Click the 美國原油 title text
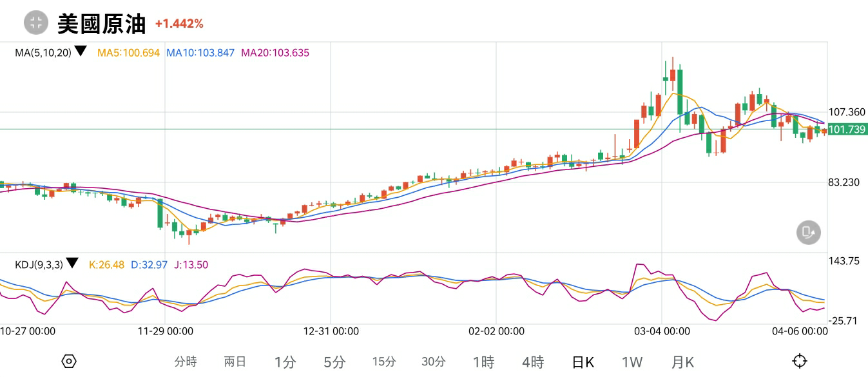The width and height of the screenshot is (868, 377). point(102,24)
